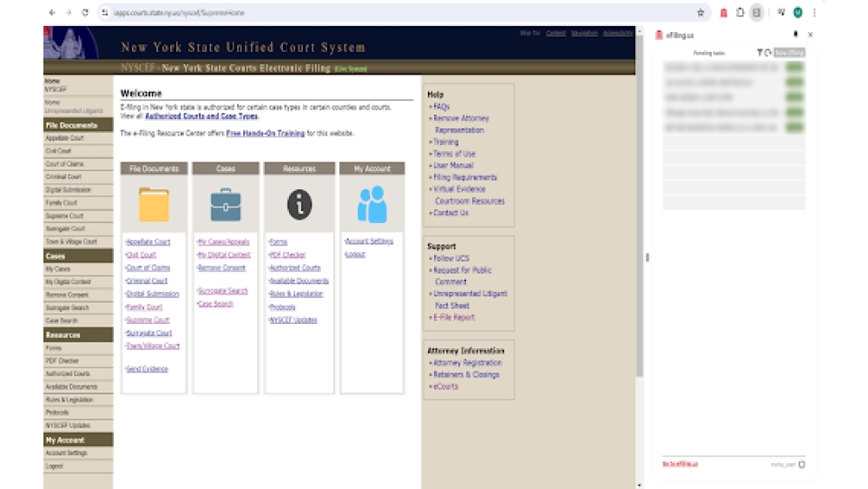Open Unrepresented Litigant Fact Sheet link

click(470, 300)
